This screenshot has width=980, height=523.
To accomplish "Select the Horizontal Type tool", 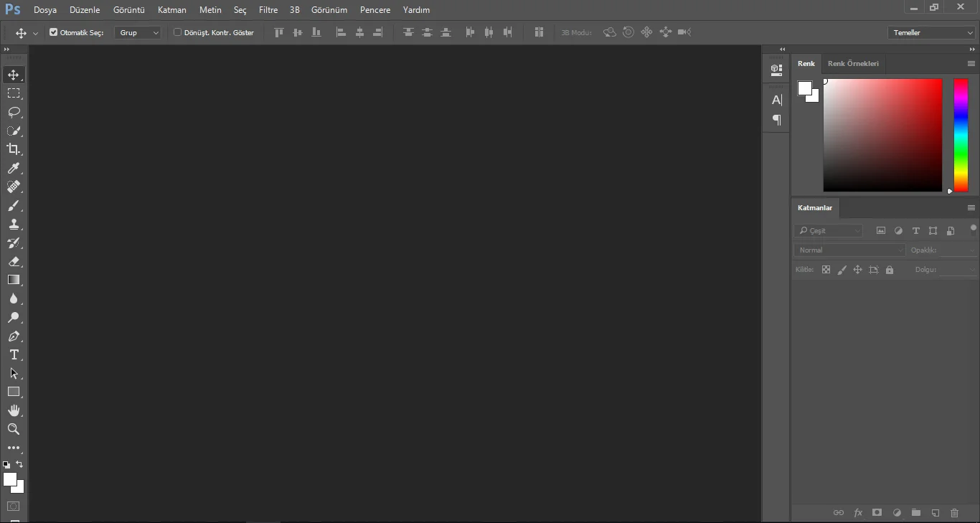I will [14, 354].
